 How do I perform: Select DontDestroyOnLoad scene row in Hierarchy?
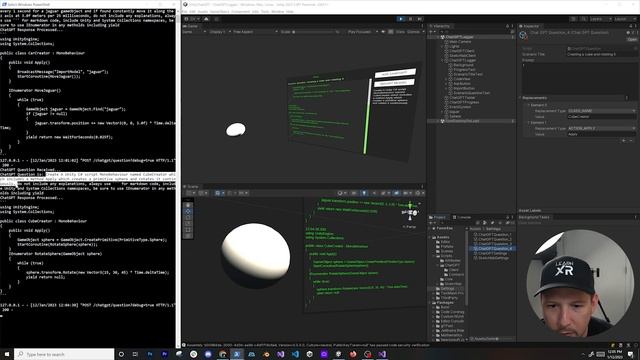click(471, 121)
